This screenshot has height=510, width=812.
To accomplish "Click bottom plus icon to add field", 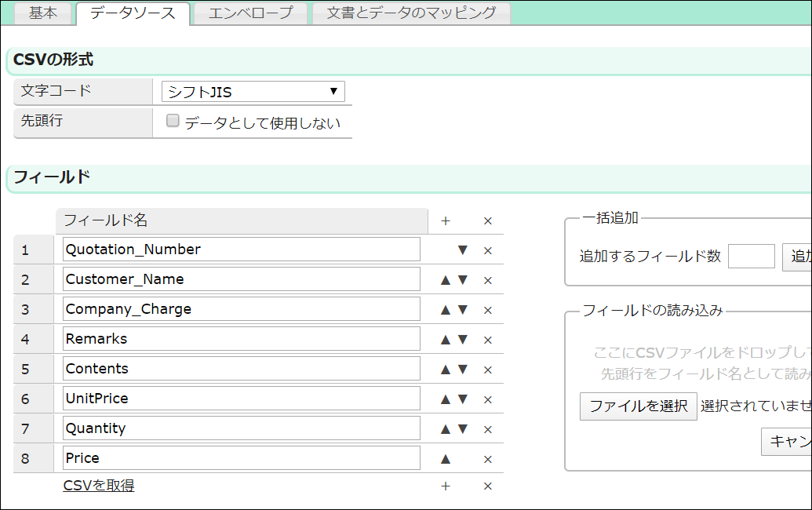I will click(x=446, y=486).
